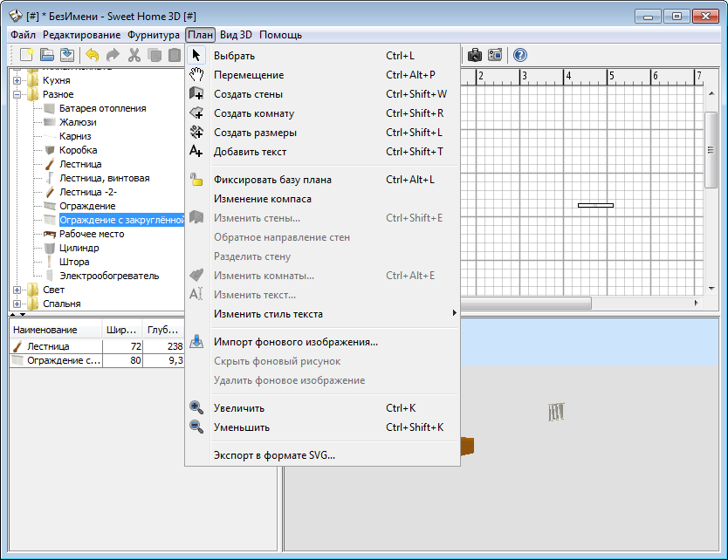Viewport: 728px width, 560px height.
Task: Click the padlock icon beside Фиксировать базу плана
Action: (x=196, y=179)
